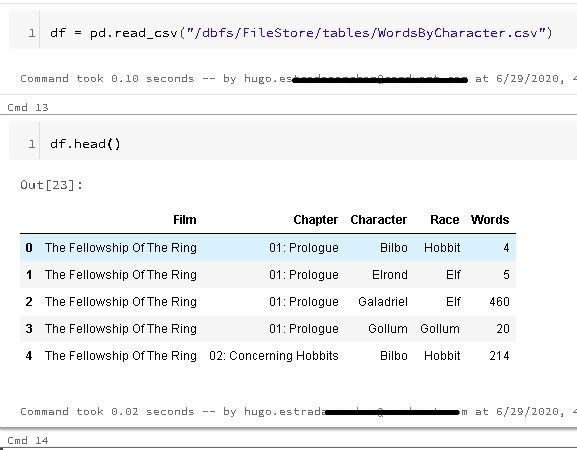Click the 20 words value
Screen dimensions: 577x450
[503, 329]
